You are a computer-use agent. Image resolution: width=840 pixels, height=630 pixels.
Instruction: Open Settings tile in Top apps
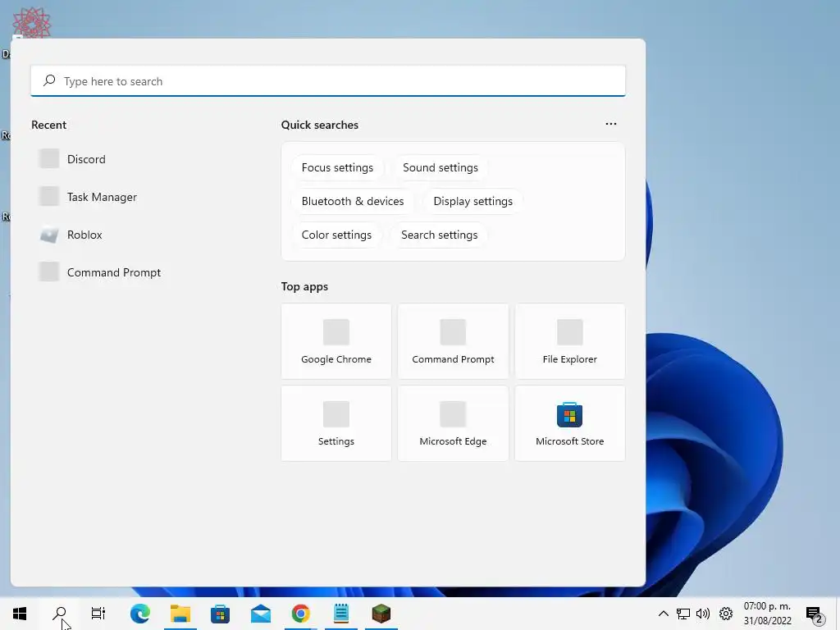(x=336, y=423)
